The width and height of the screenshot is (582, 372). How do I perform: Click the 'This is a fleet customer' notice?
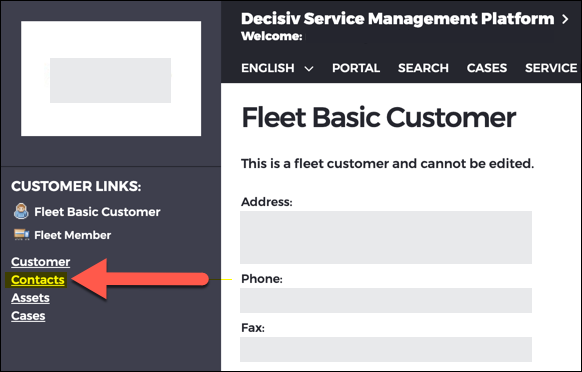pos(388,163)
